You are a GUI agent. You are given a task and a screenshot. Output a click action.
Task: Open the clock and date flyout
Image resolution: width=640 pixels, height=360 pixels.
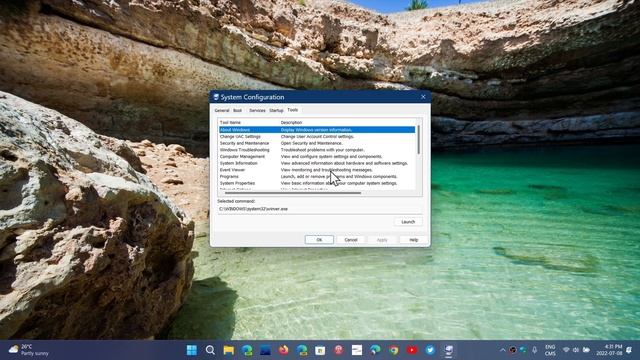pyautogui.click(x=609, y=350)
